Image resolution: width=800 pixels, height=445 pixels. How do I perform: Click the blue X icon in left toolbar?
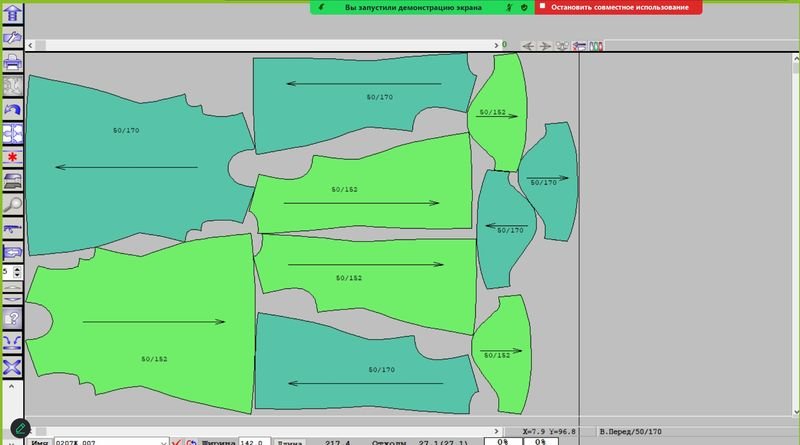coord(13,367)
